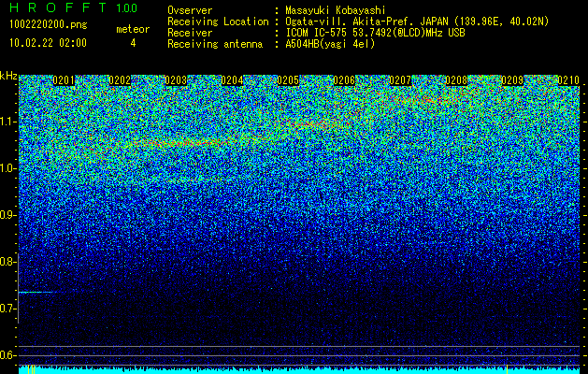Select the filename 1002220200.png
The width and height of the screenshot is (588, 374).
point(48,24)
